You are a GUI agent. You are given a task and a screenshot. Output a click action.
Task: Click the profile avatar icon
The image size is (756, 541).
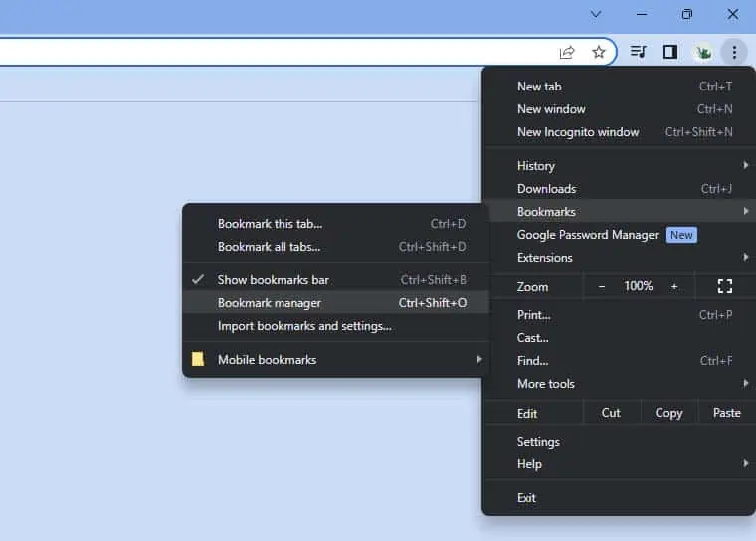[703, 52]
